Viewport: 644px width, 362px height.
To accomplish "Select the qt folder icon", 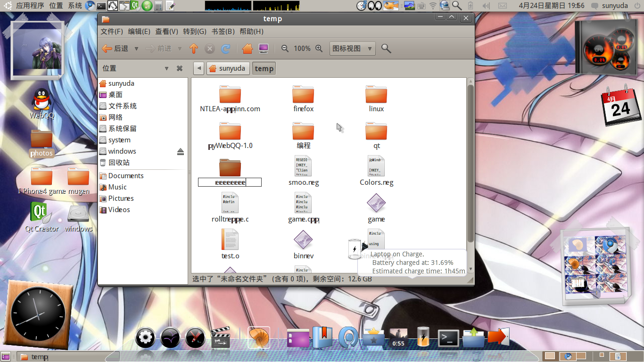I will click(x=376, y=131).
